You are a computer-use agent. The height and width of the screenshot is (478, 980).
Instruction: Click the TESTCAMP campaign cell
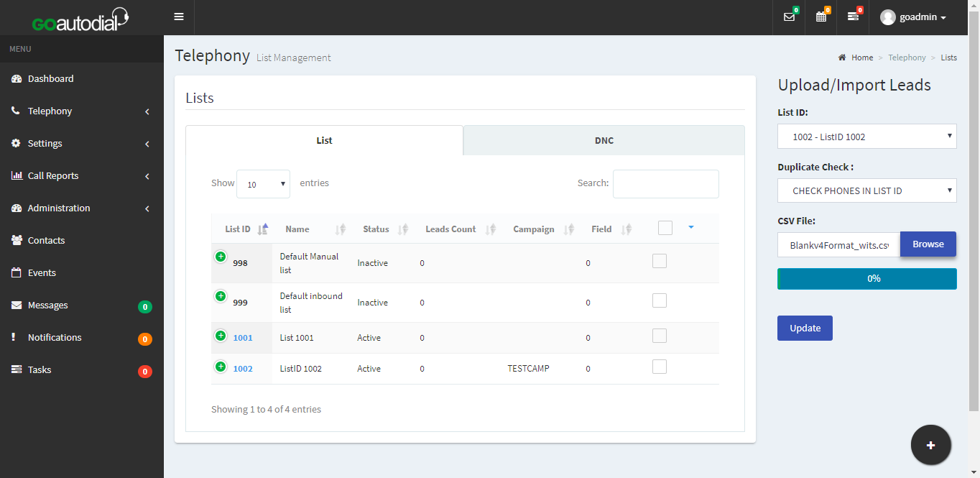pyautogui.click(x=528, y=369)
